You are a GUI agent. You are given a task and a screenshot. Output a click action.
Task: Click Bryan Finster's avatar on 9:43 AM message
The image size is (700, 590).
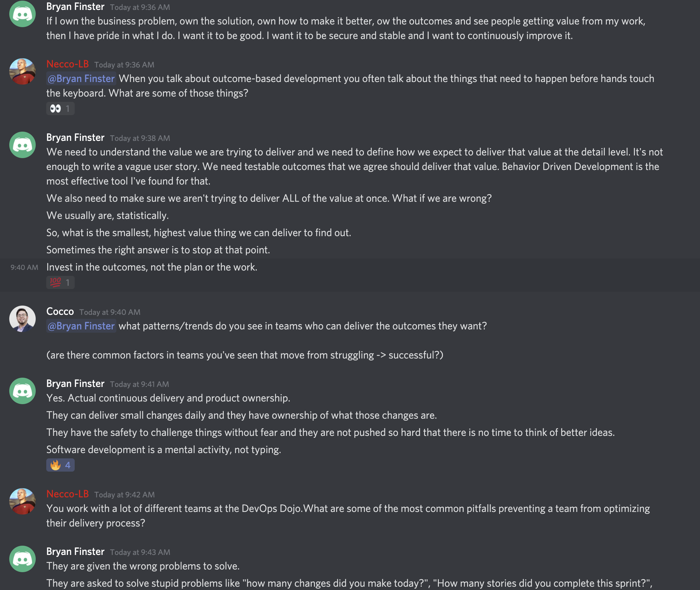[22, 559]
